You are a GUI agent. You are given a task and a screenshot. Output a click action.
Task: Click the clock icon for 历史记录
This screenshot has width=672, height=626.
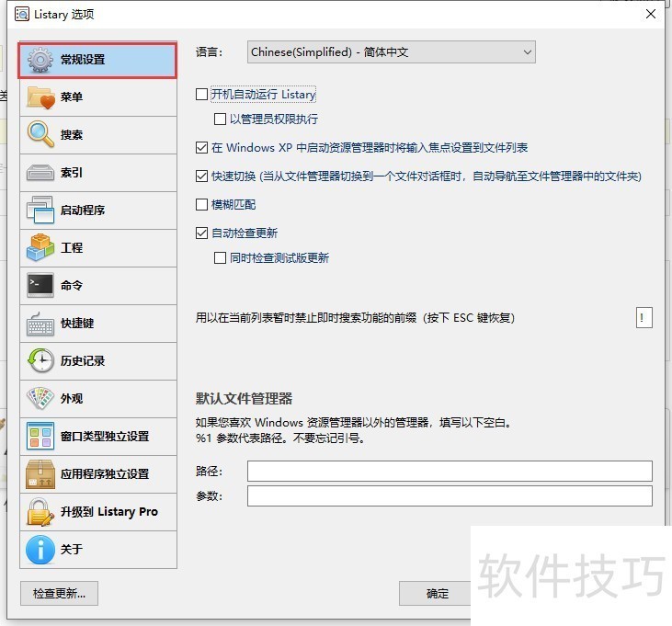point(40,360)
